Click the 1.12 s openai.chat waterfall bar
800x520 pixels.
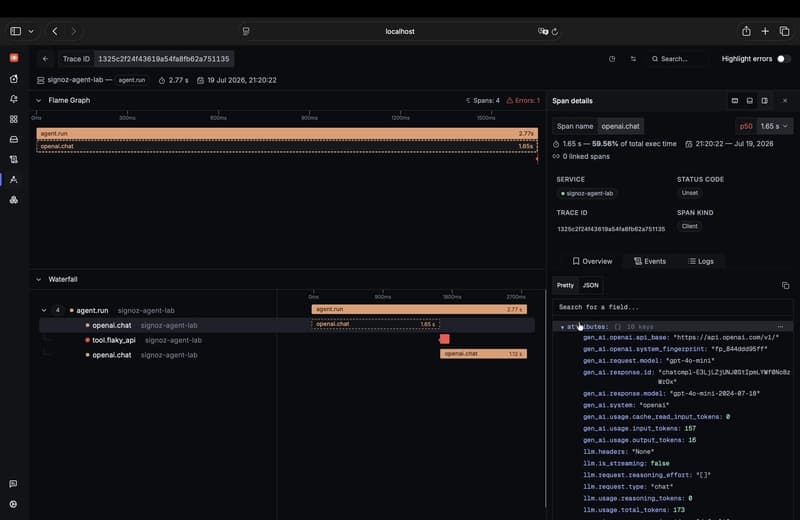pyautogui.click(x=483, y=354)
